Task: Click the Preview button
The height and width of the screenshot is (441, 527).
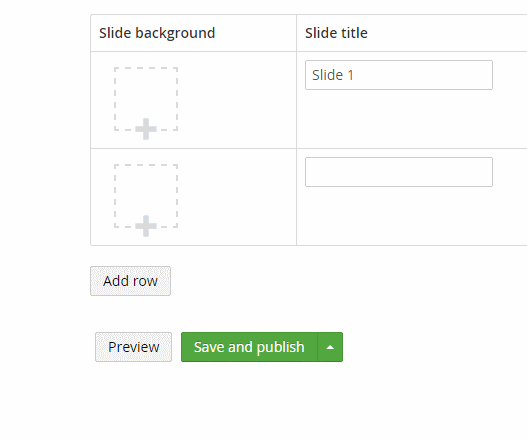Action: tap(133, 347)
